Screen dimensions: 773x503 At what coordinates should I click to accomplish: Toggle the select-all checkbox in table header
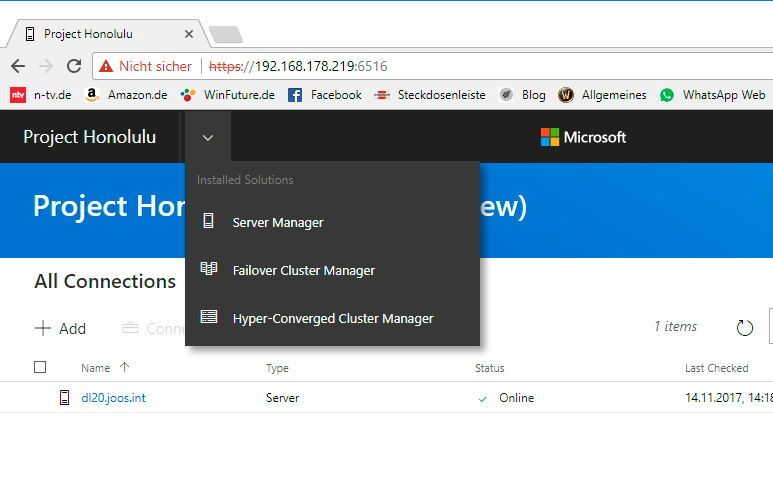point(40,367)
